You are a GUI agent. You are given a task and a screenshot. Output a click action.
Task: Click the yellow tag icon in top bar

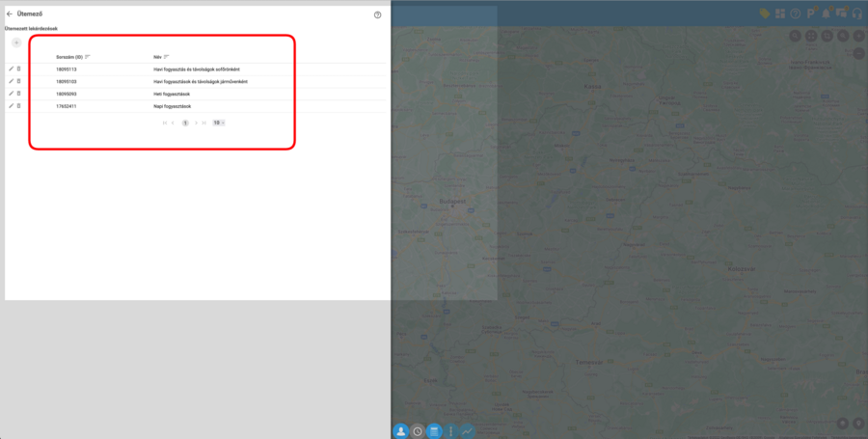pos(764,14)
